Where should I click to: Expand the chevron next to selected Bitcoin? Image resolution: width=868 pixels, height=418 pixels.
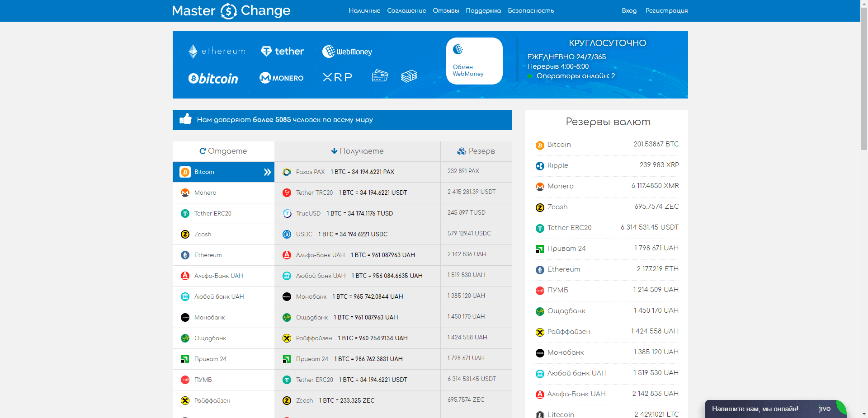coord(267,172)
